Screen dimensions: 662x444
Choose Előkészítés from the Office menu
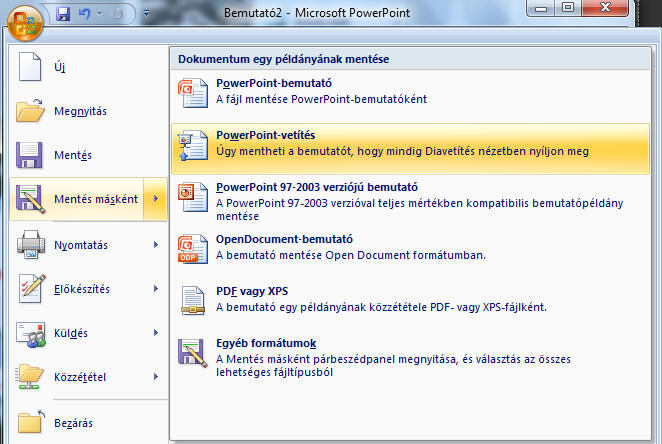pyautogui.click(x=82, y=289)
